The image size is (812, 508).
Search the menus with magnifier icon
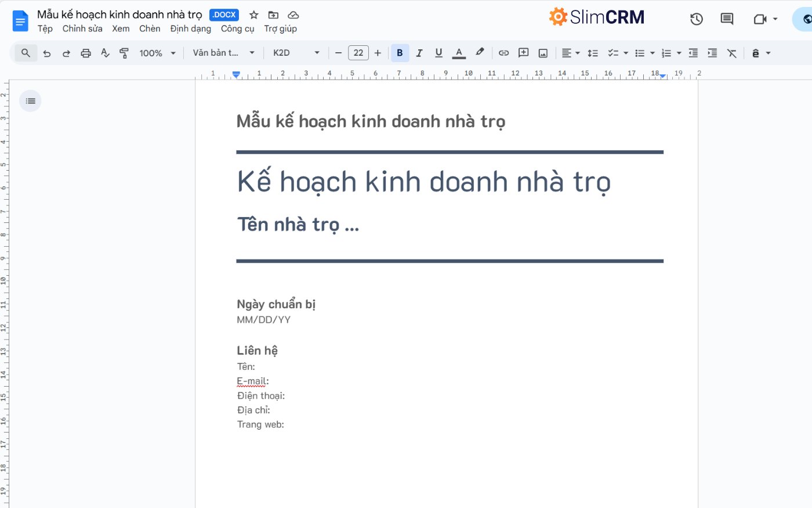(x=25, y=53)
